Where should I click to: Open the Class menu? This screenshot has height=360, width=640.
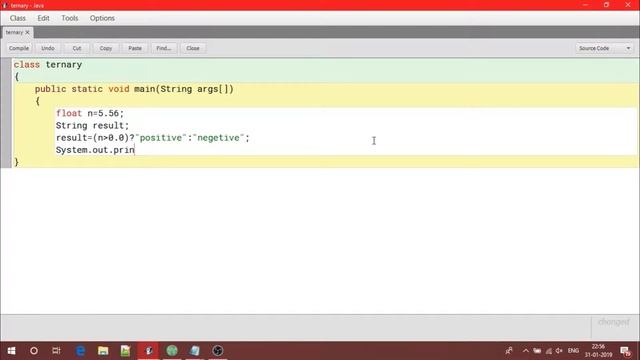pos(18,18)
